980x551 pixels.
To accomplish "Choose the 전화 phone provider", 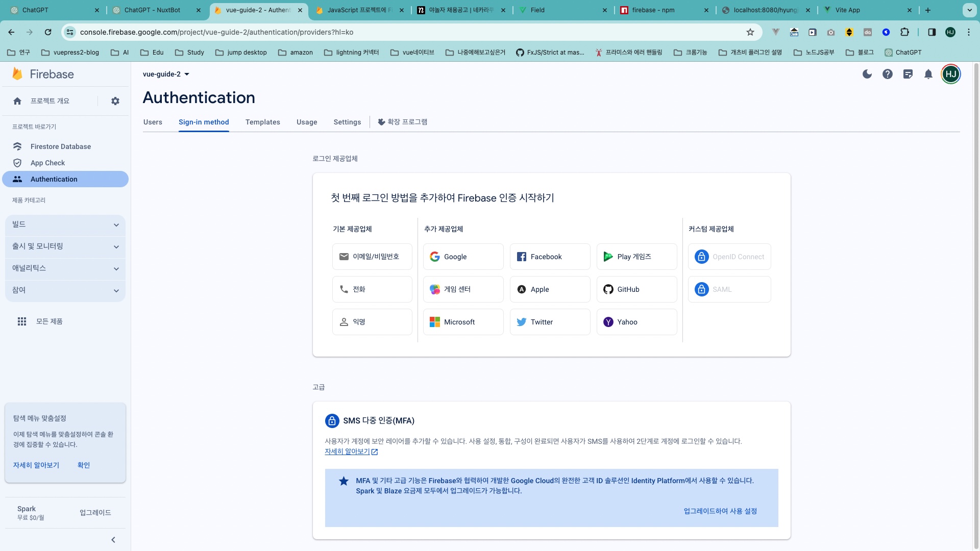I will [x=372, y=289].
